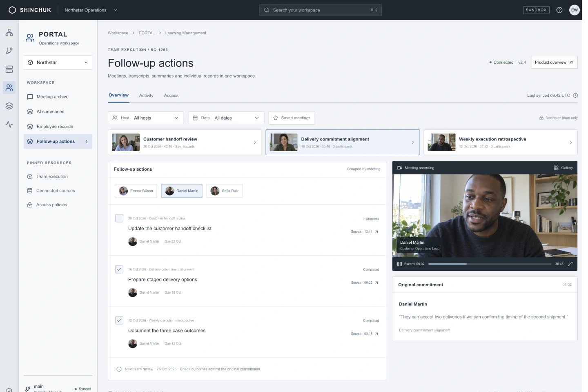Toggle Emma Wilson assignee filter chip
588x392 pixels.
136,191
